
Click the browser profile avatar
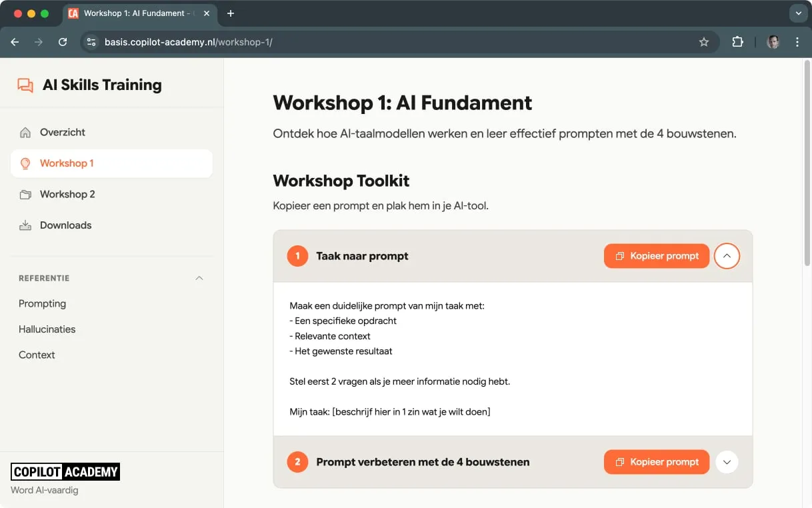(773, 41)
